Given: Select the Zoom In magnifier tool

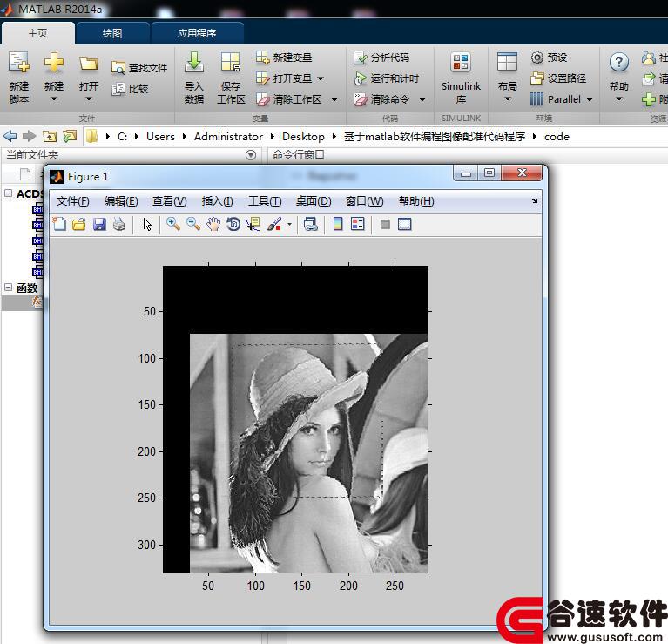Looking at the screenshot, I should pyautogui.click(x=173, y=224).
